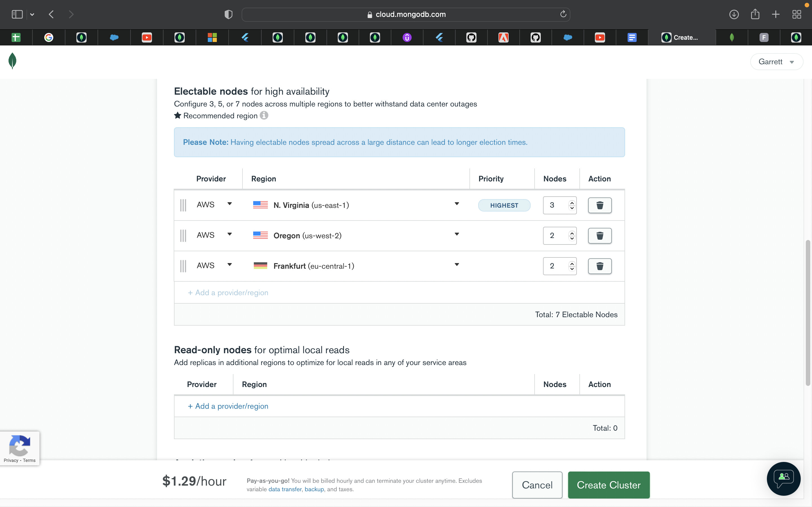Grab the drag handle on Oregon row
The width and height of the screenshot is (812, 507).
(183, 235)
